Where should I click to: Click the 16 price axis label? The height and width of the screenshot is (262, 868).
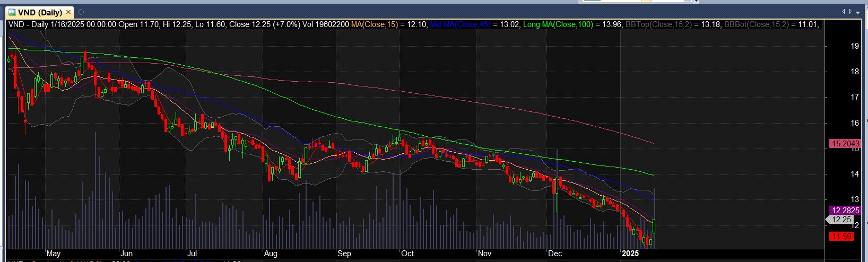click(x=855, y=123)
